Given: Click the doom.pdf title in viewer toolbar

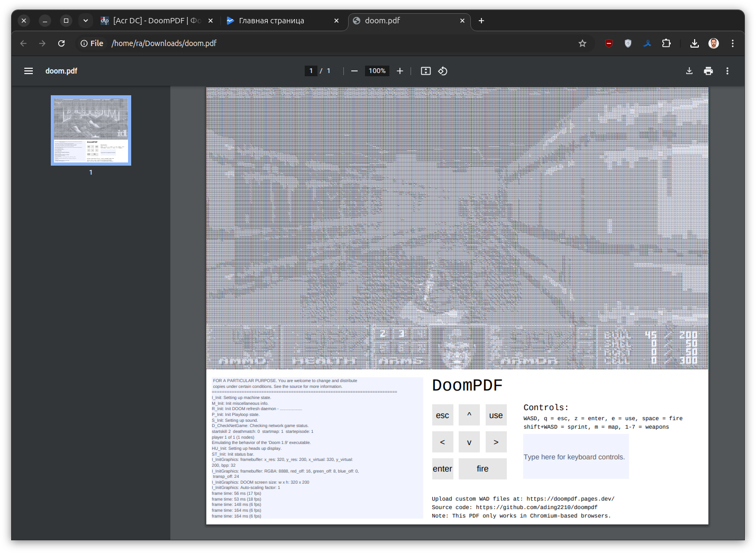Looking at the screenshot, I should pos(61,71).
